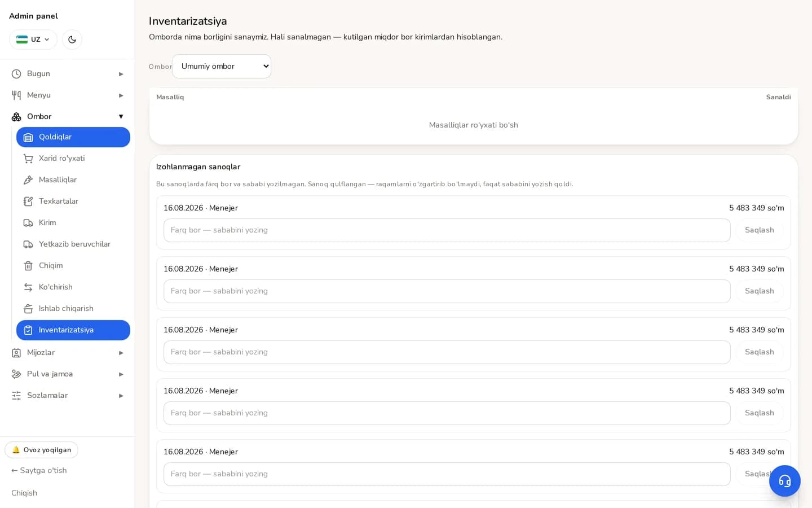The image size is (812, 508).
Task: Select the Qoldiqlar menu item
Action: pyautogui.click(x=73, y=137)
